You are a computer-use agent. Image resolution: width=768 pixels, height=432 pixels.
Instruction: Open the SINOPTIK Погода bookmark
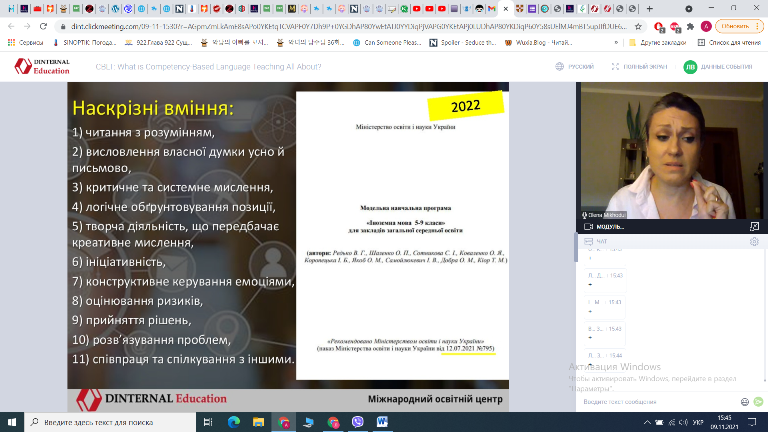(84, 43)
